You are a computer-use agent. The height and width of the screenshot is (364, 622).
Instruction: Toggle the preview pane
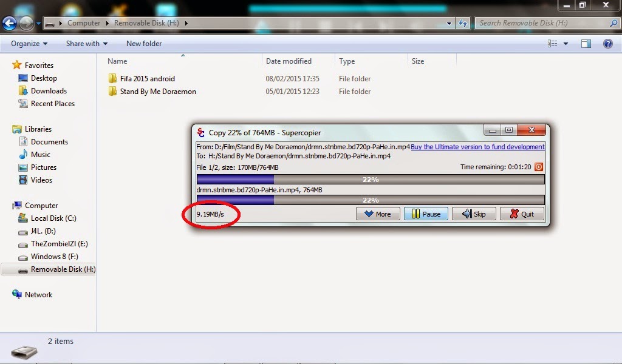pyautogui.click(x=586, y=43)
